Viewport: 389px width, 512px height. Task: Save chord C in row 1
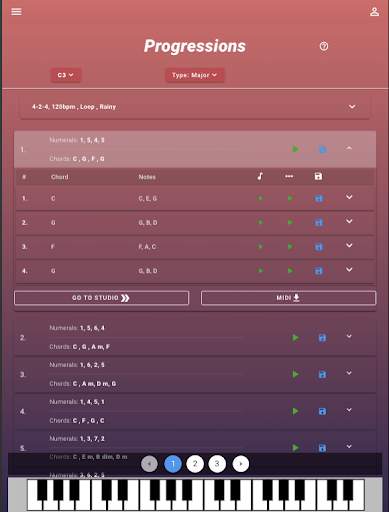coord(319,199)
